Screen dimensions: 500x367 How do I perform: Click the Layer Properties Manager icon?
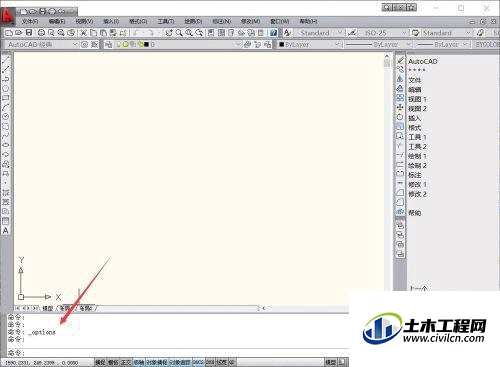coord(108,44)
